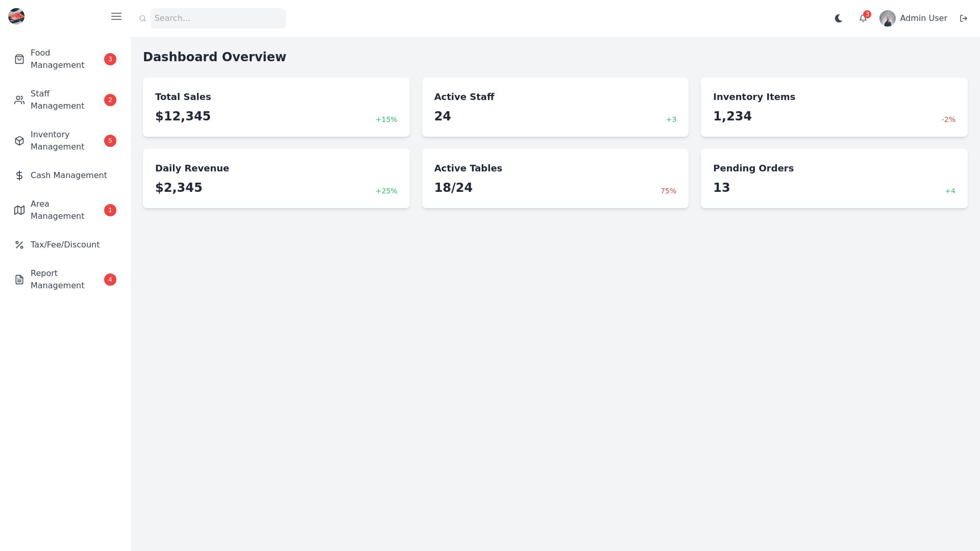The image size is (980, 551).
Task: Open the Staff Management section
Action: [57, 100]
